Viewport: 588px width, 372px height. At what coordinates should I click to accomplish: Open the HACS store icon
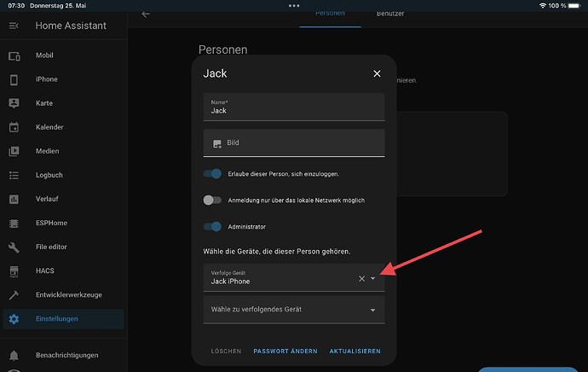click(x=14, y=271)
